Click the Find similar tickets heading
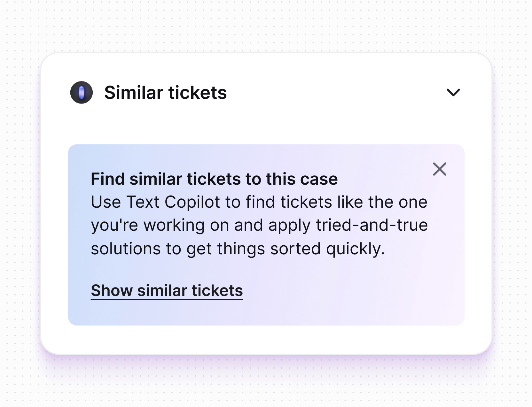The width and height of the screenshot is (532, 407). click(214, 179)
